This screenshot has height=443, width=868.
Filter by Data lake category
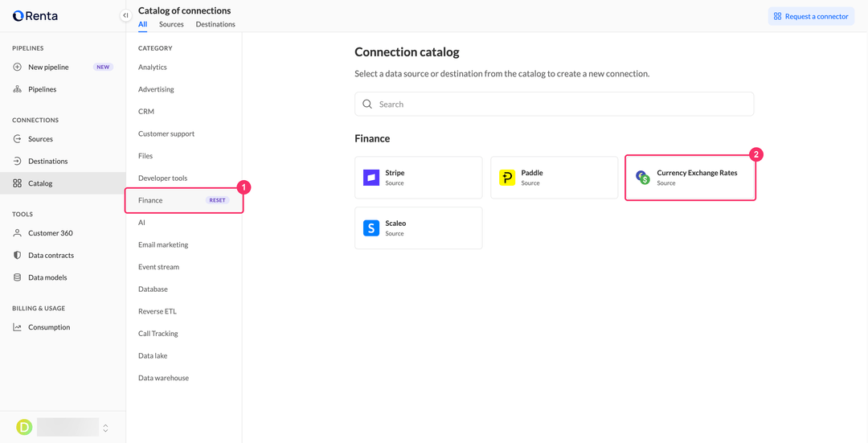point(153,355)
